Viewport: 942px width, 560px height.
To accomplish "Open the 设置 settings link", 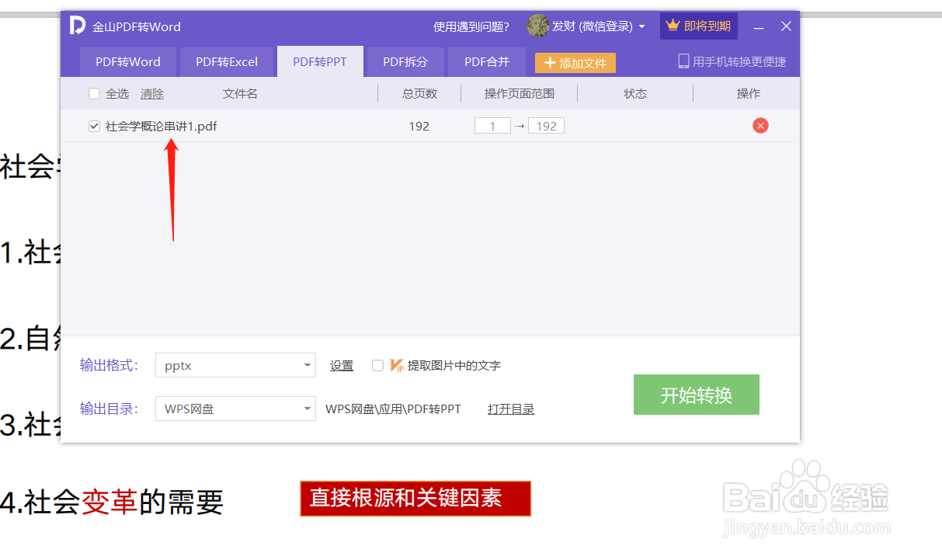I will pos(342,366).
